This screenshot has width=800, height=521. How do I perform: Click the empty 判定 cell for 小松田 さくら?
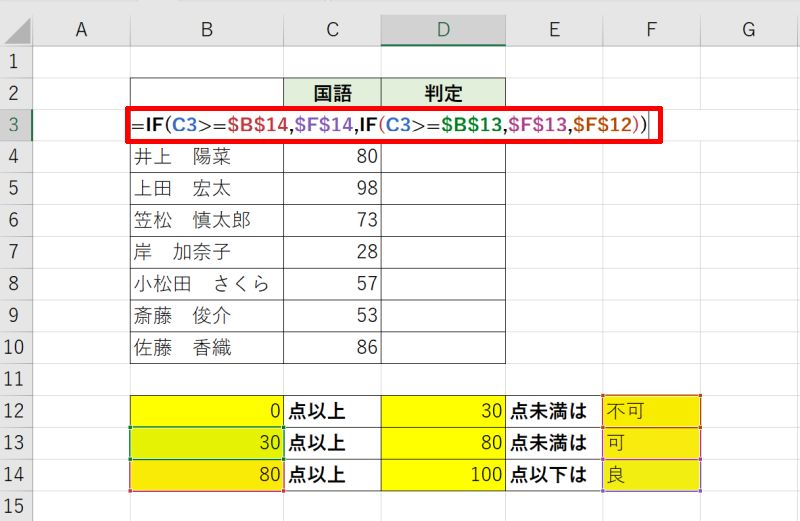[443, 284]
